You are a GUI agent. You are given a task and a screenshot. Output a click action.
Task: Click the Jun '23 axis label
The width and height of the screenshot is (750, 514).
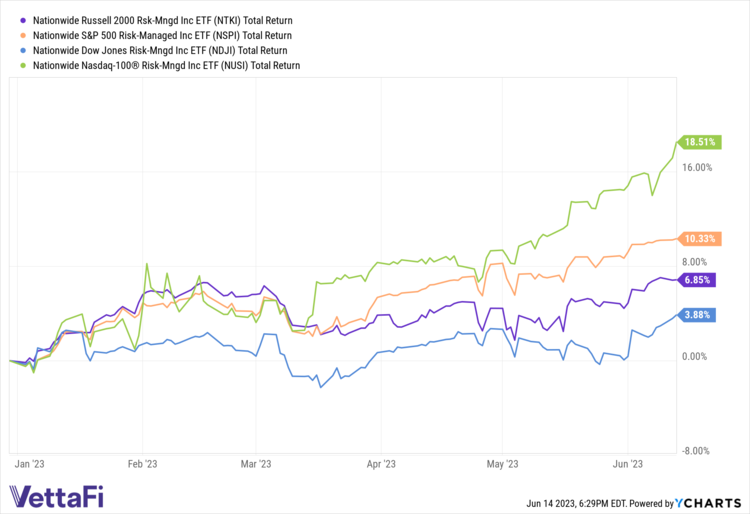pos(628,463)
